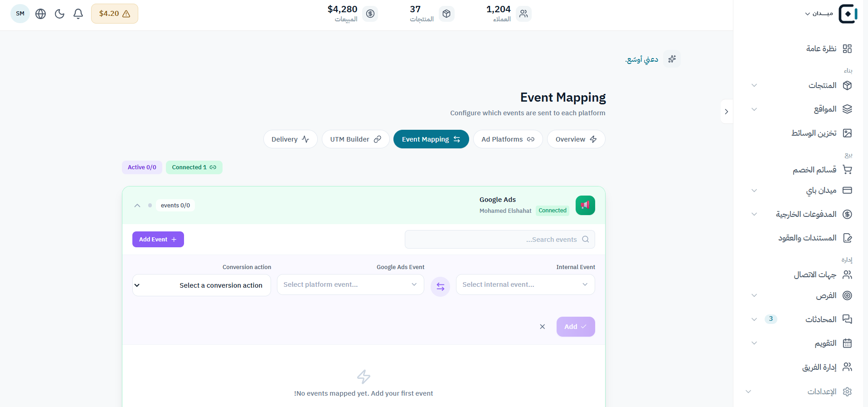Screen dimensions: 868x407
Task: Toggle dark mode moon icon
Action: tap(59, 14)
